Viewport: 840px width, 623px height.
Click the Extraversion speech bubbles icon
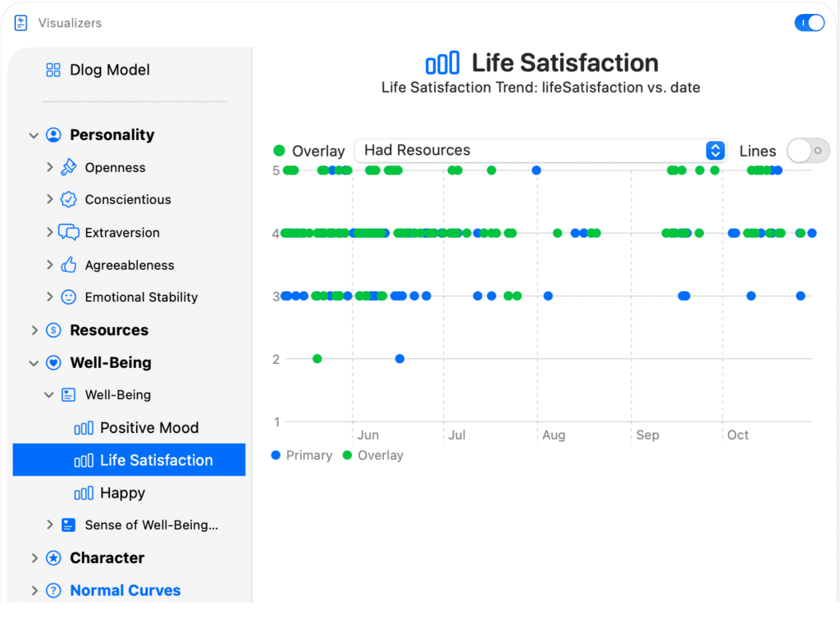pyautogui.click(x=69, y=233)
